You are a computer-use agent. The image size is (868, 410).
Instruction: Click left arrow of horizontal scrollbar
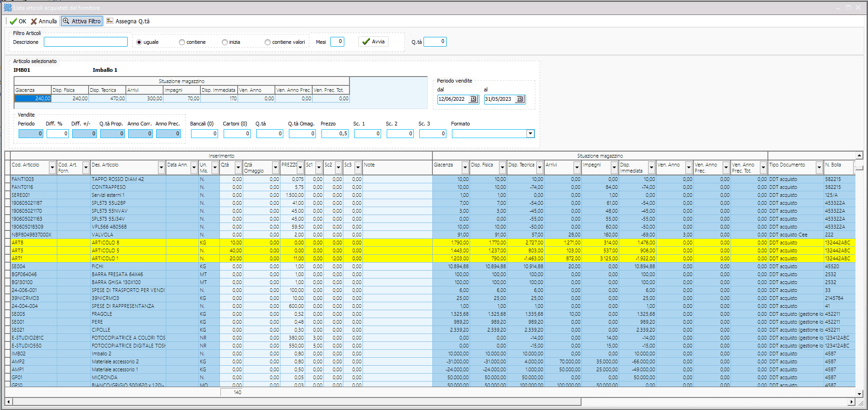pyautogui.click(x=8, y=402)
